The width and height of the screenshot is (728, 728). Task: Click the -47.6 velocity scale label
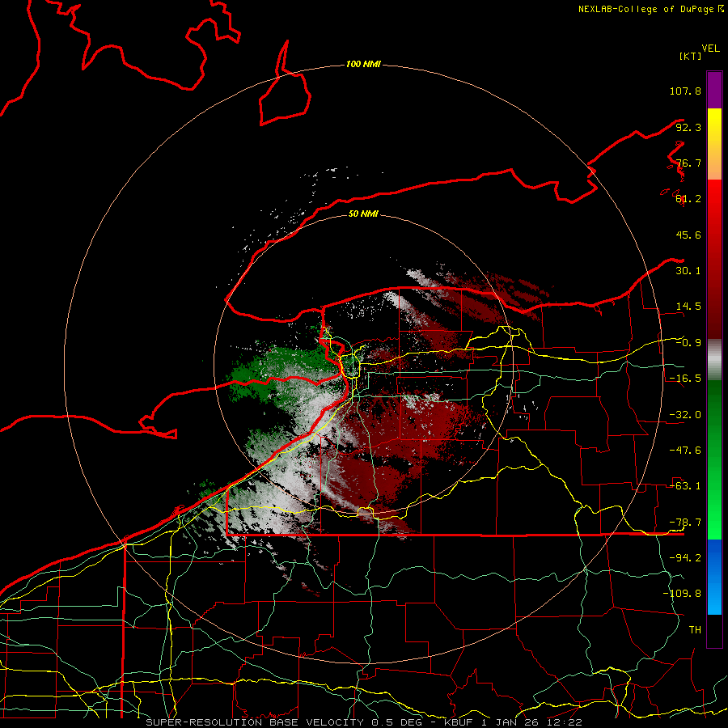pyautogui.click(x=685, y=451)
